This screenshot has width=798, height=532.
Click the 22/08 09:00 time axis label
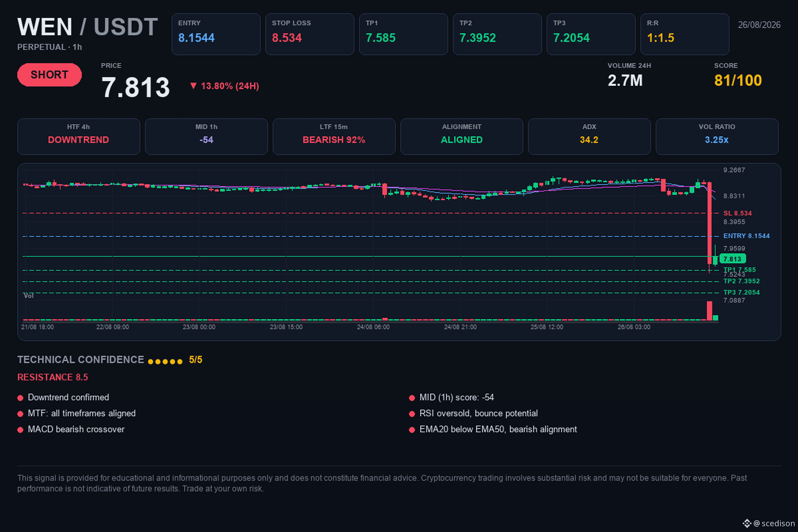(112, 327)
